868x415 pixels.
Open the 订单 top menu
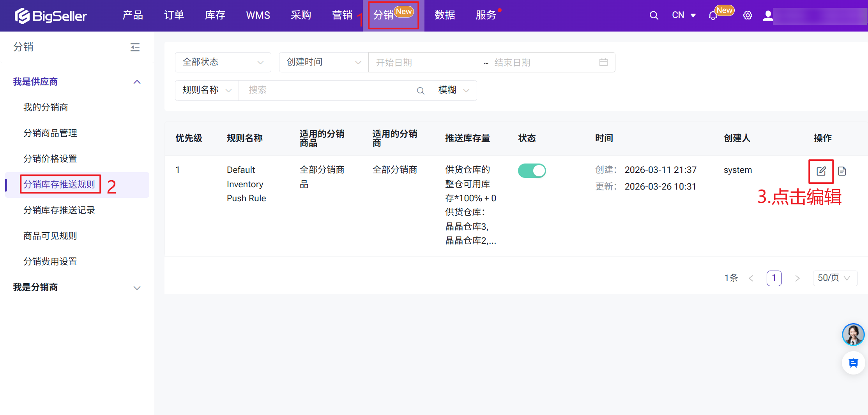click(x=174, y=16)
